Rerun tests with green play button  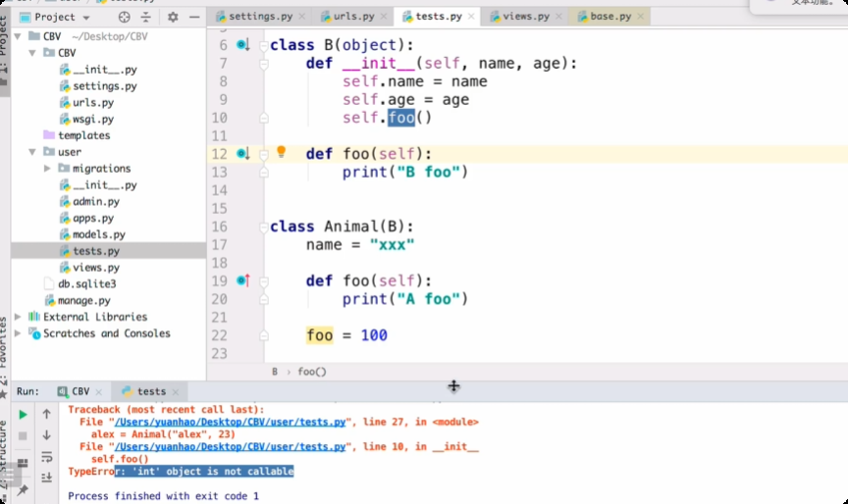[x=23, y=415]
